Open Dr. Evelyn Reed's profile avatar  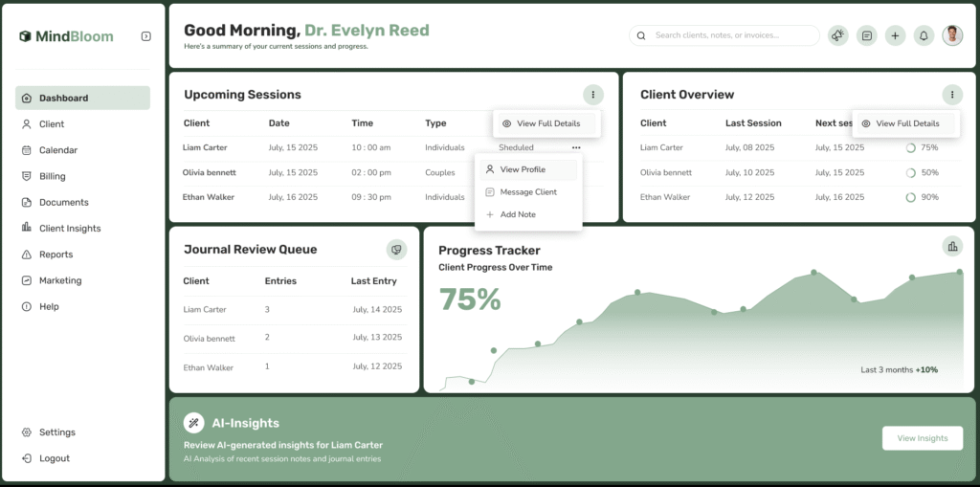coord(952,35)
